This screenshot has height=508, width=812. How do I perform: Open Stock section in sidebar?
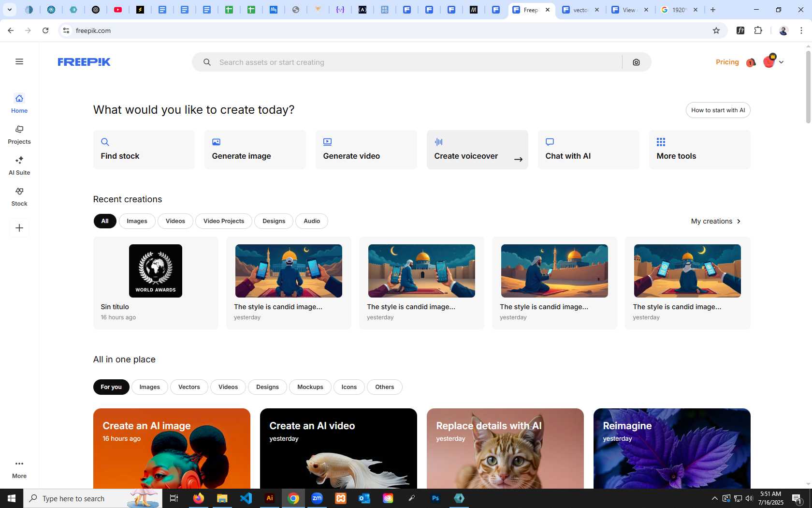[x=19, y=196]
